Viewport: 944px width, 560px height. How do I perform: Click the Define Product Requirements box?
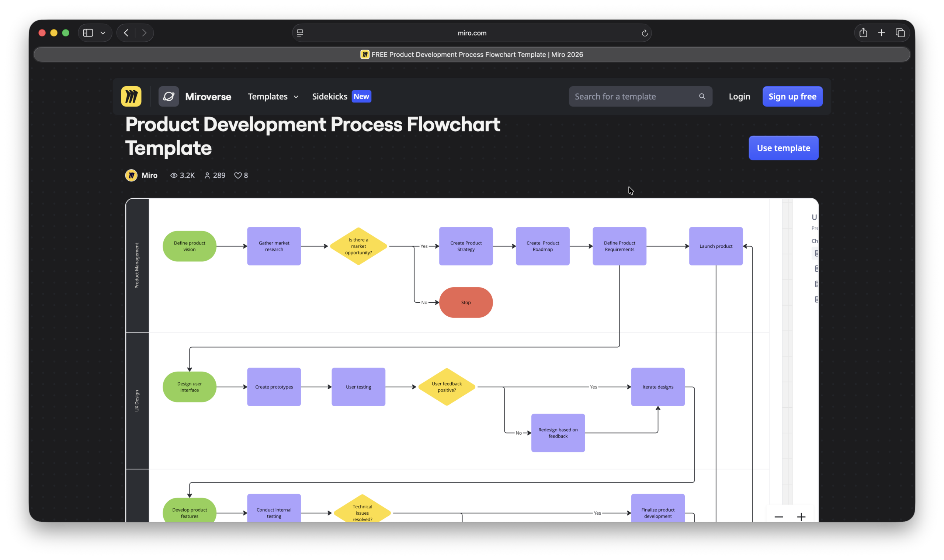point(619,246)
